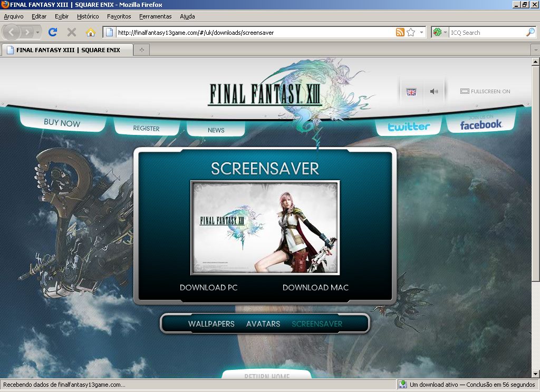This screenshot has height=392, width=540.
Task: Click the download arrow icon in status bar
Action: [402, 385]
